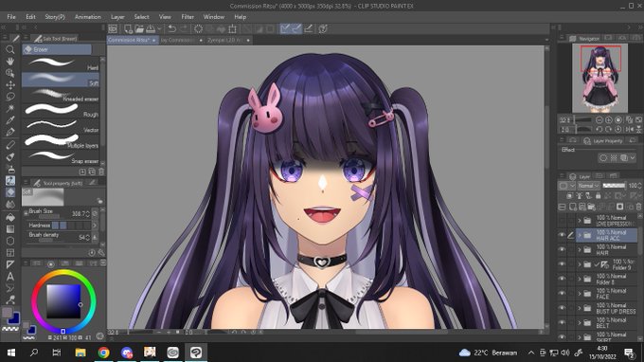Screen dimensions: 644x362
Task: Click the border effect circle icon in Layer Property
Action: click(x=603, y=158)
